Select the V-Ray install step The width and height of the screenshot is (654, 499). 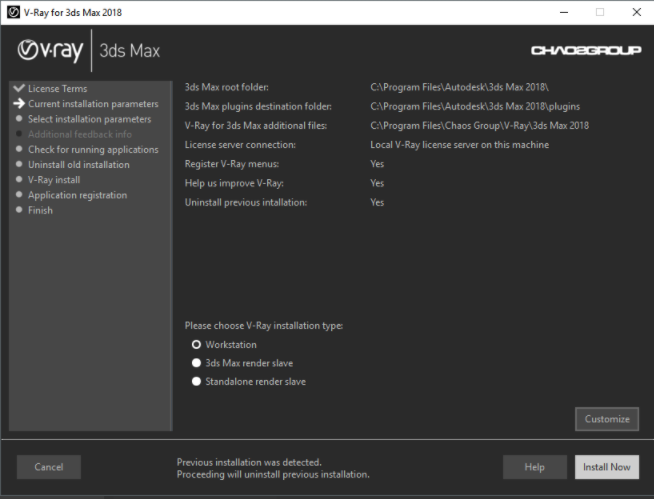point(54,180)
